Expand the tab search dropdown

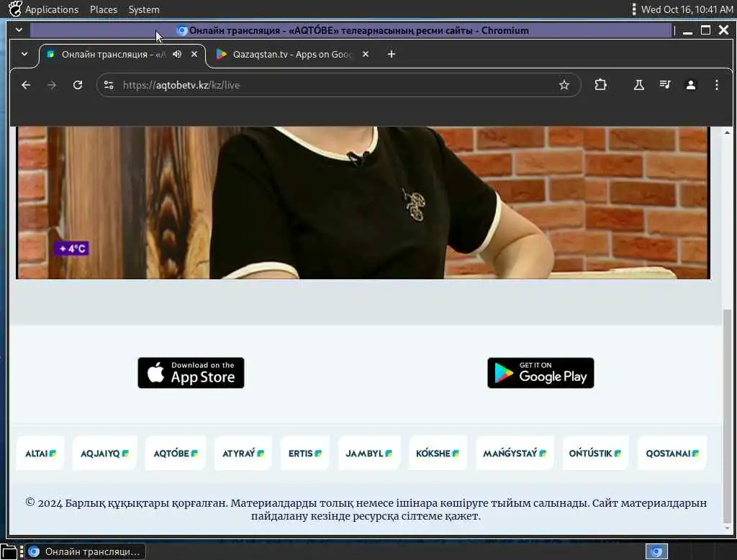point(24,54)
